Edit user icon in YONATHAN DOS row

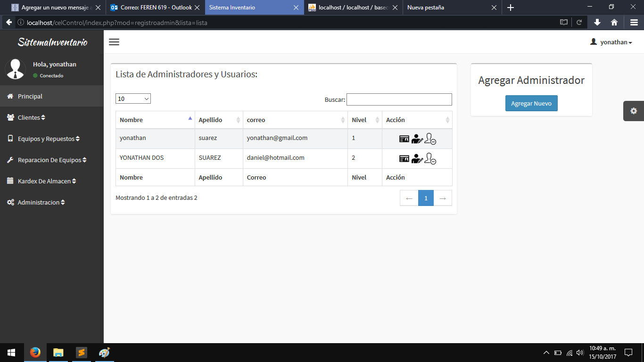coord(417,159)
